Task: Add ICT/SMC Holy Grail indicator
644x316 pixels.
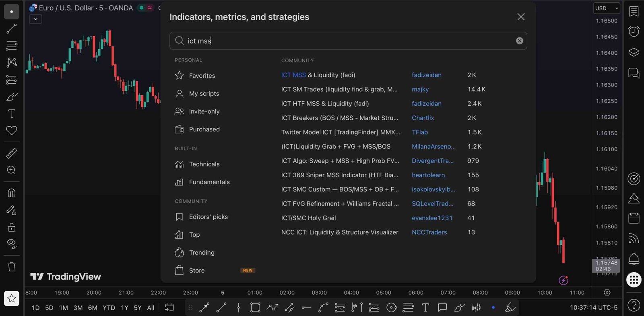Action: point(308,218)
